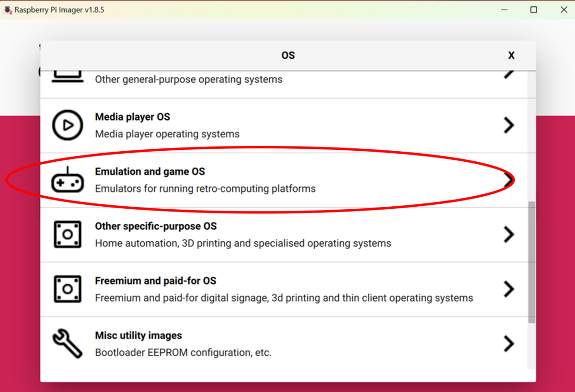Image resolution: width=575 pixels, height=392 pixels.
Task: Click 'Media player operating systems' description
Action: pyautogui.click(x=167, y=134)
